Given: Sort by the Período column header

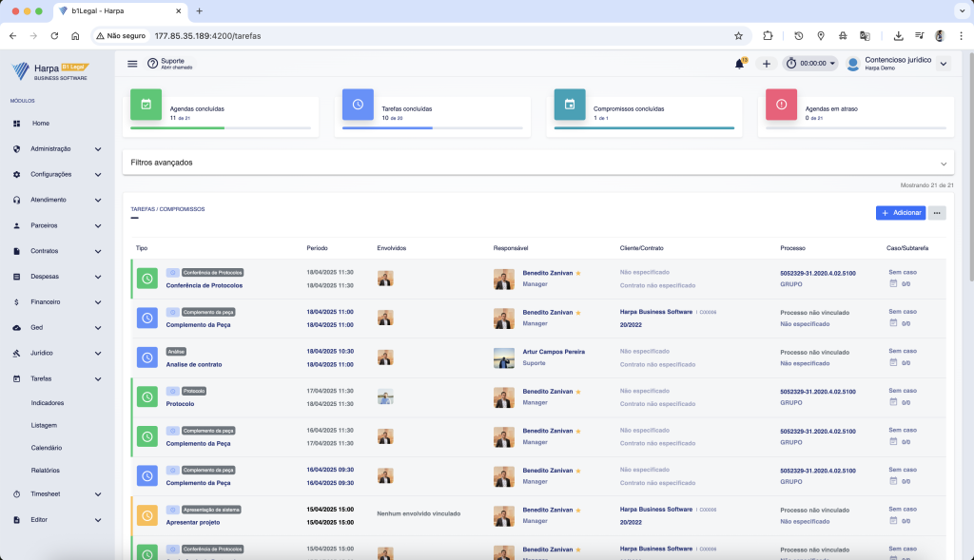Looking at the screenshot, I should [x=317, y=248].
